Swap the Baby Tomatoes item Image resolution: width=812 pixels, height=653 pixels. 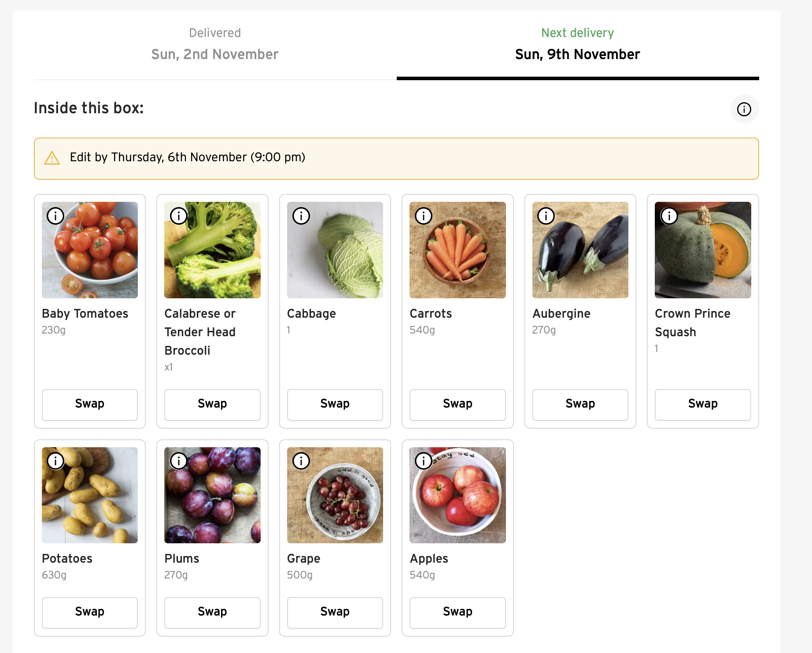(x=90, y=404)
